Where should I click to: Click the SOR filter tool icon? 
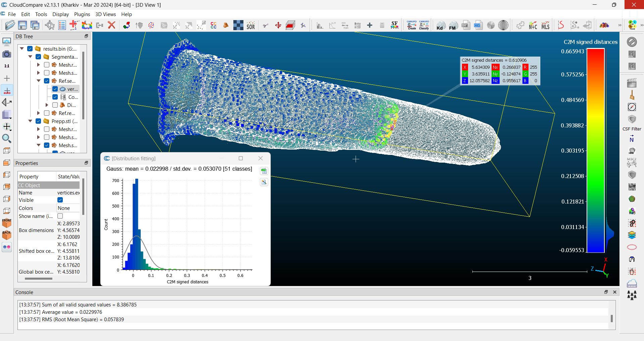point(250,25)
